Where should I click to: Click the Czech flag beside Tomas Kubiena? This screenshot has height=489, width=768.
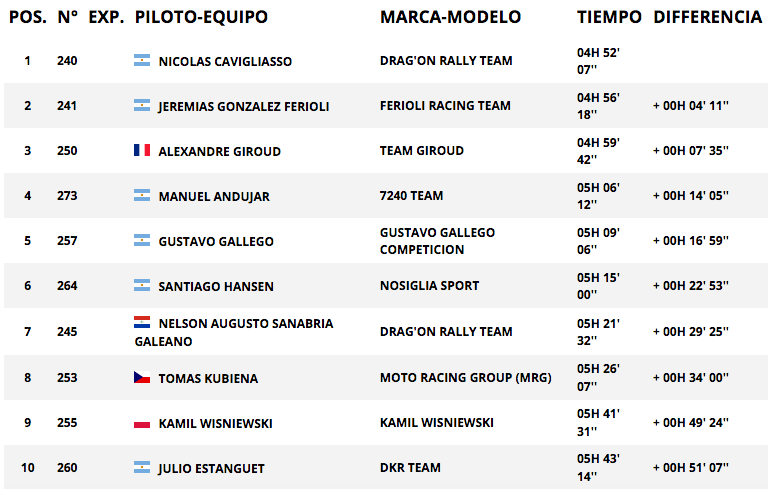(142, 377)
